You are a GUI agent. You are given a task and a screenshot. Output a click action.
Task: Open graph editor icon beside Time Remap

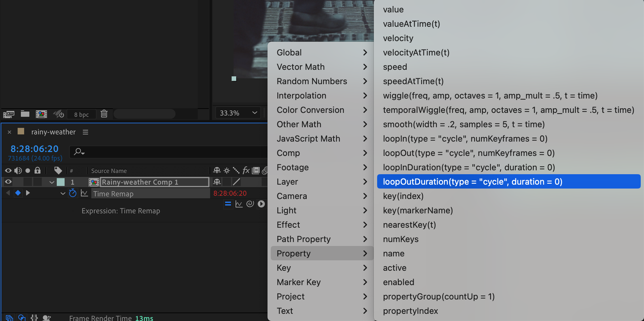coord(84,193)
